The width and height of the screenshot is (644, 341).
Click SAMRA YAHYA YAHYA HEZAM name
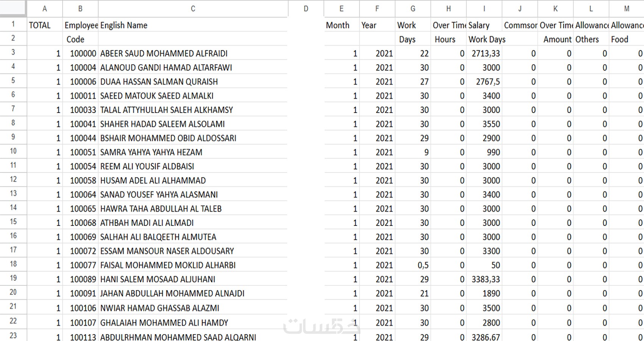click(x=151, y=152)
